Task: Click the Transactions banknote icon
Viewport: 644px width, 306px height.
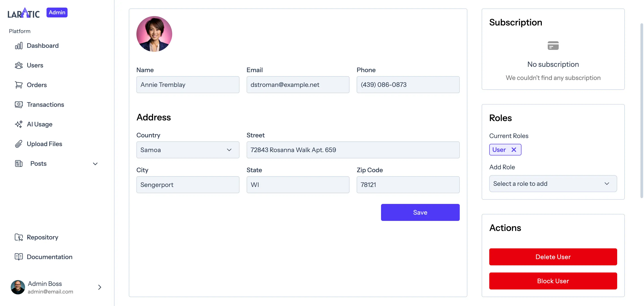Action: coord(19,105)
